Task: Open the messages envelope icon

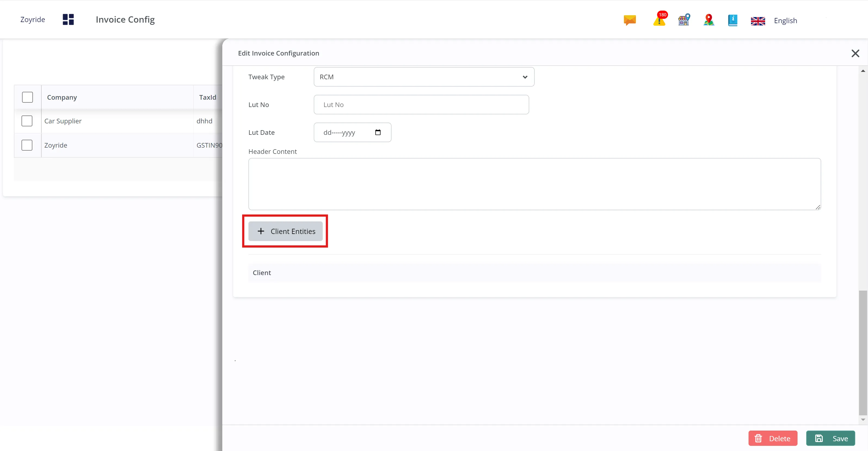Action: coord(629,20)
